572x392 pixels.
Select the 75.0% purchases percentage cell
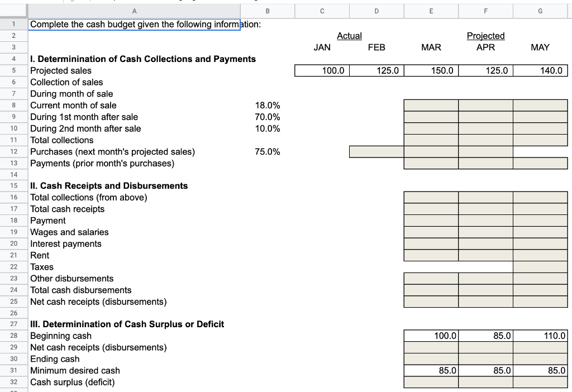click(268, 151)
